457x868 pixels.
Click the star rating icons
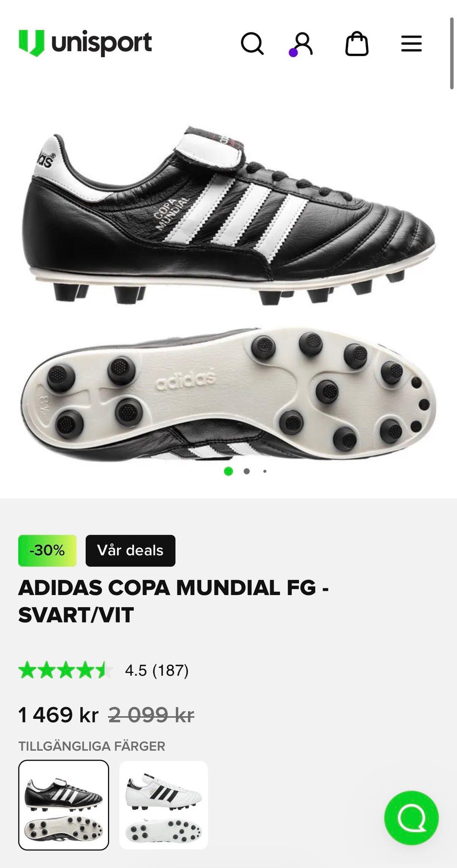66,670
